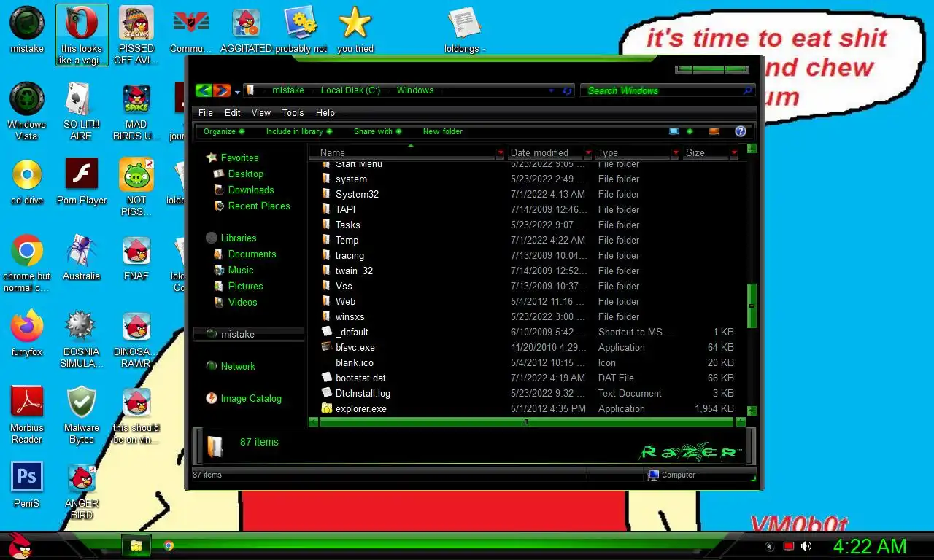Screen dimensions: 934x560
Task: Open the Share with dropdown
Action: tap(378, 131)
